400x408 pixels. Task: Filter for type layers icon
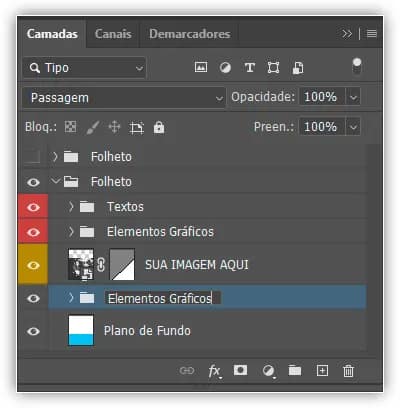(250, 68)
